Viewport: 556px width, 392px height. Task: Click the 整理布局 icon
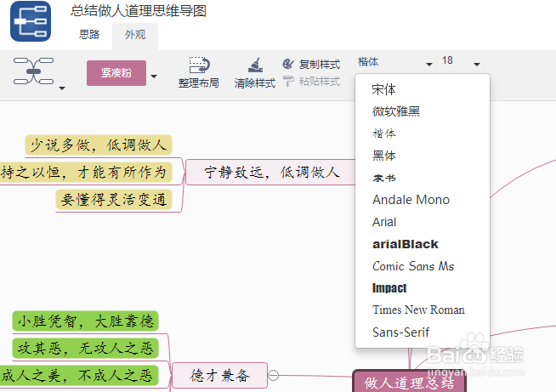click(200, 65)
